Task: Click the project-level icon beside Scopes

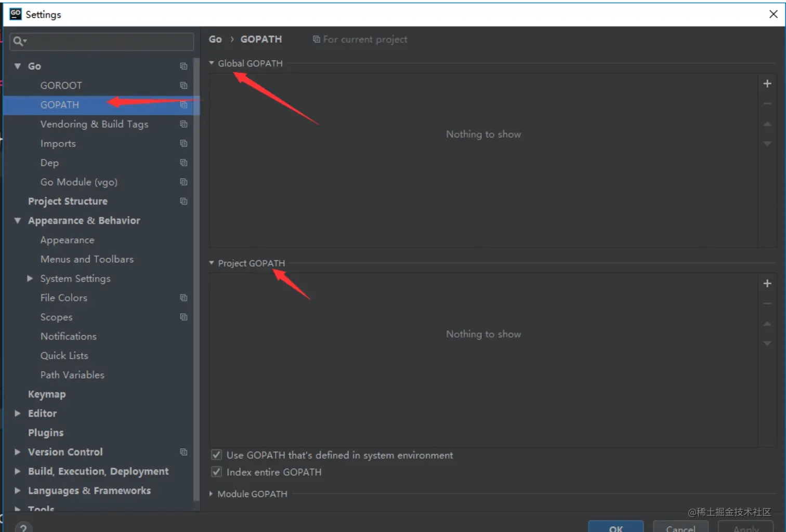Action: (184, 317)
